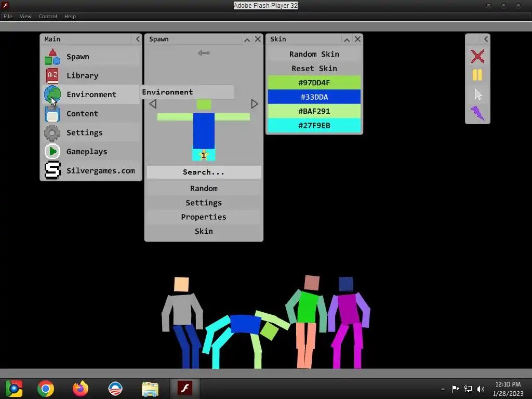
Task: Click the gray-shirt ragdoll figure's torso
Action: (182, 310)
